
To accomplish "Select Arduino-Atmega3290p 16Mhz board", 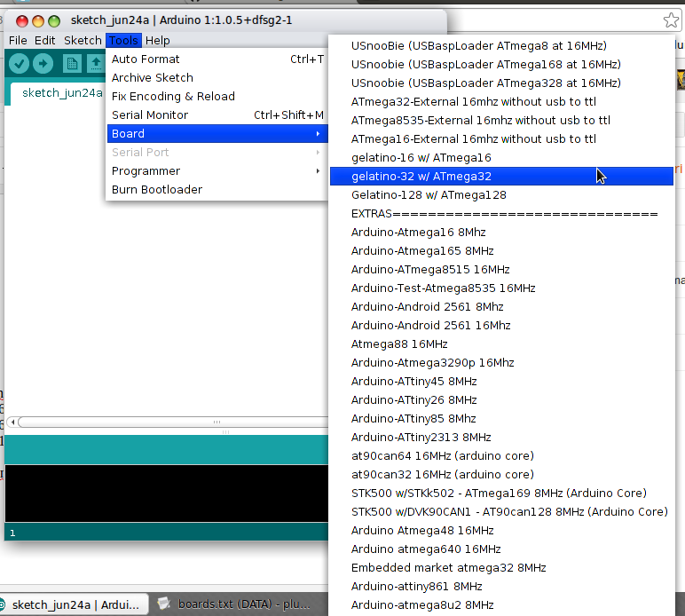I will click(501, 363).
